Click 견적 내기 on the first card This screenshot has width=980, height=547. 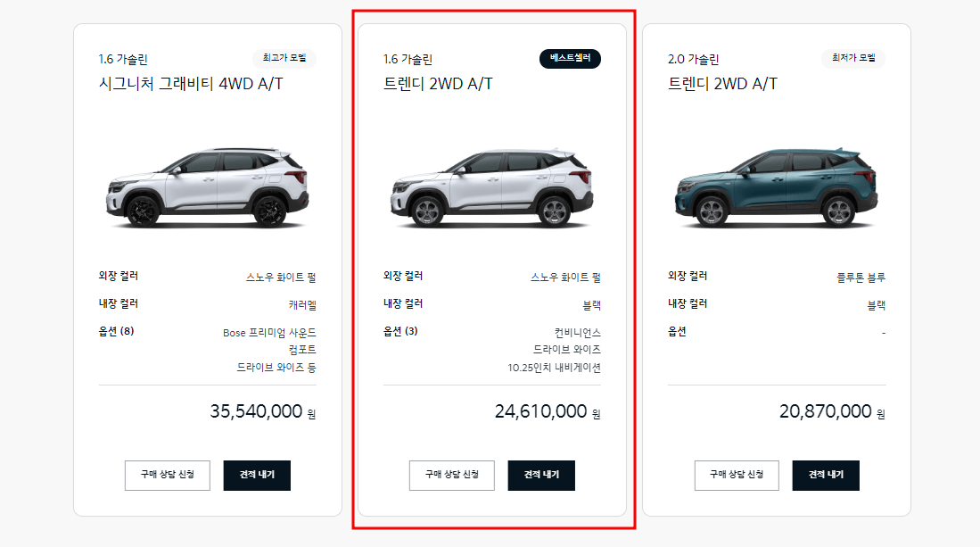[257, 475]
